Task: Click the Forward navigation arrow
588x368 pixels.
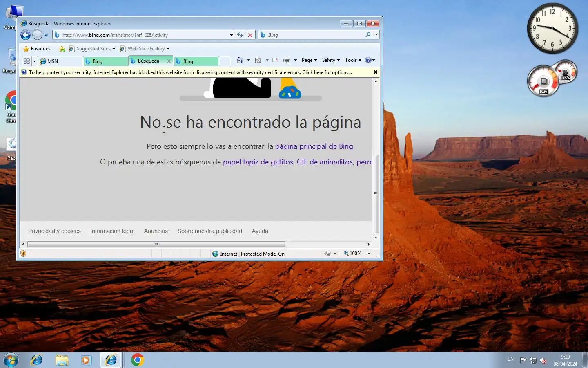Action: (37, 35)
